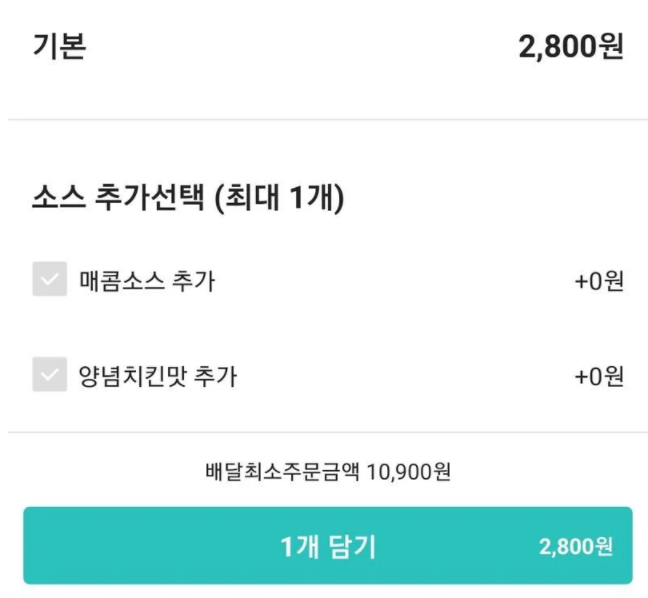This screenshot has height=598, width=648.
Task: Click the +0원 price beside 양념치킨맛 추가
Action: 599,376
